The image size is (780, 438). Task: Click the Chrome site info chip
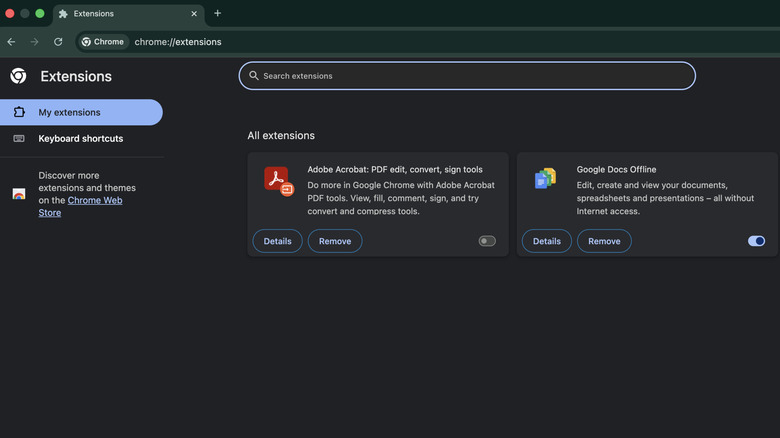coord(103,42)
